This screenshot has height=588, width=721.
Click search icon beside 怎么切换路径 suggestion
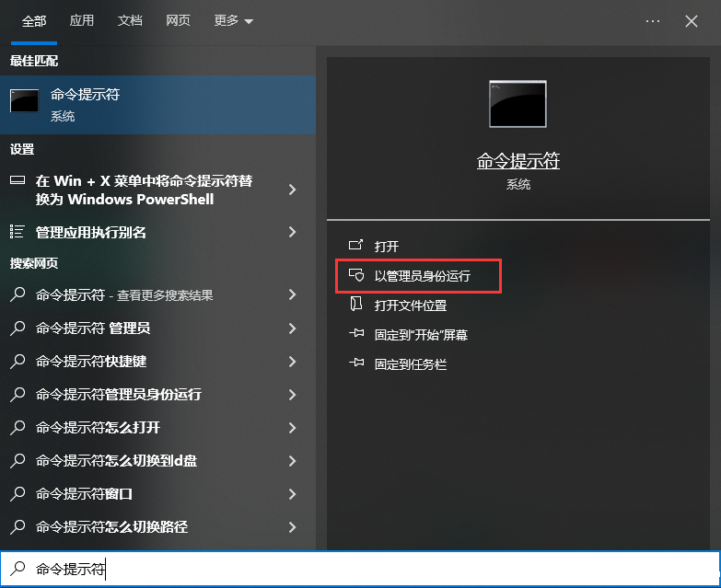click(x=17, y=527)
